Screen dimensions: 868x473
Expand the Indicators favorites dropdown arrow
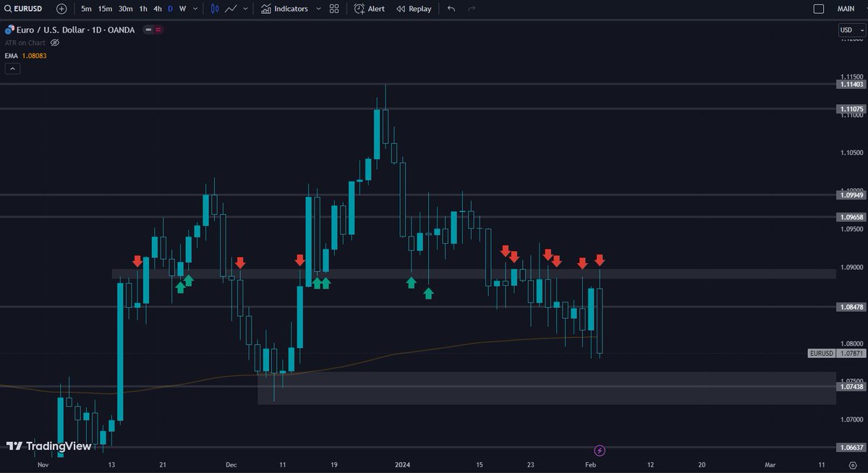pyautogui.click(x=318, y=9)
